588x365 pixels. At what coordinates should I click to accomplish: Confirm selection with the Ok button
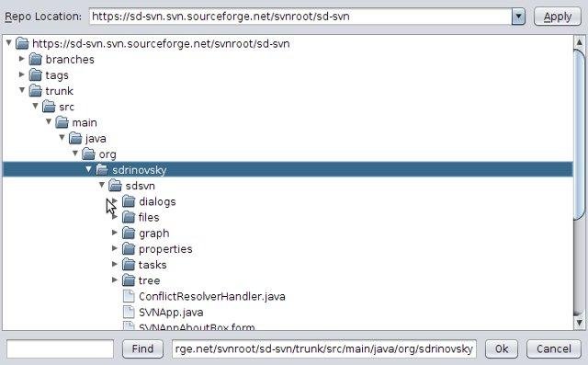tap(502, 348)
